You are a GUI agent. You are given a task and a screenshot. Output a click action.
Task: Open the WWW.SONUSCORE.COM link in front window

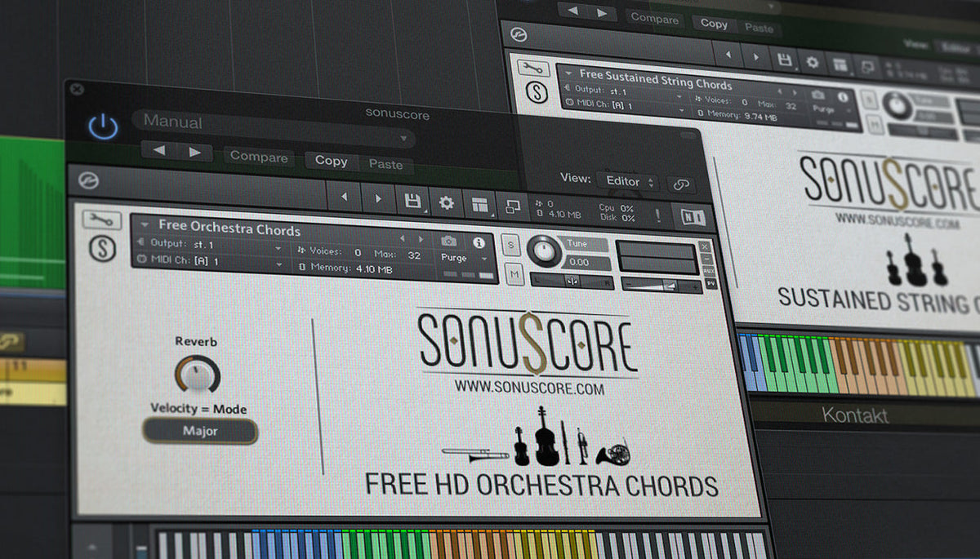tap(529, 389)
